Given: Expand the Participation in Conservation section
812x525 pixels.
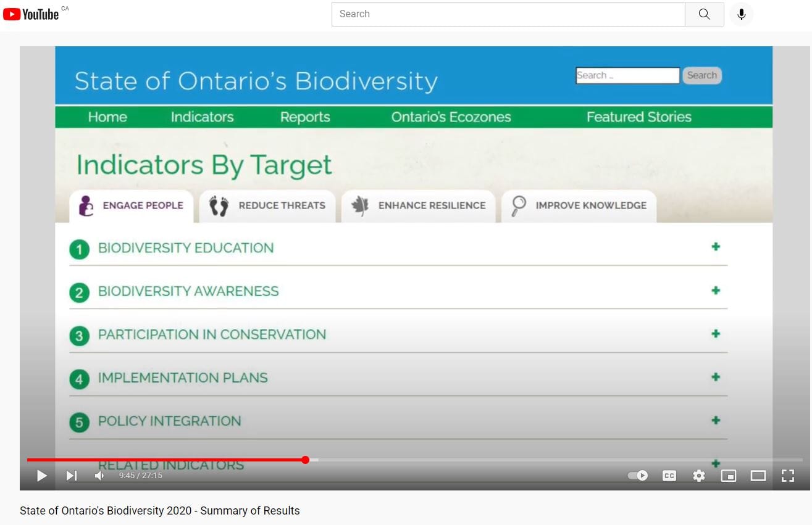Looking at the screenshot, I should [x=716, y=333].
